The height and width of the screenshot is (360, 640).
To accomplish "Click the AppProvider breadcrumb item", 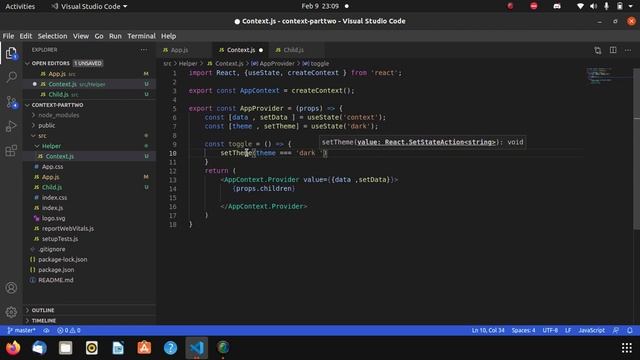I will pos(273,63).
